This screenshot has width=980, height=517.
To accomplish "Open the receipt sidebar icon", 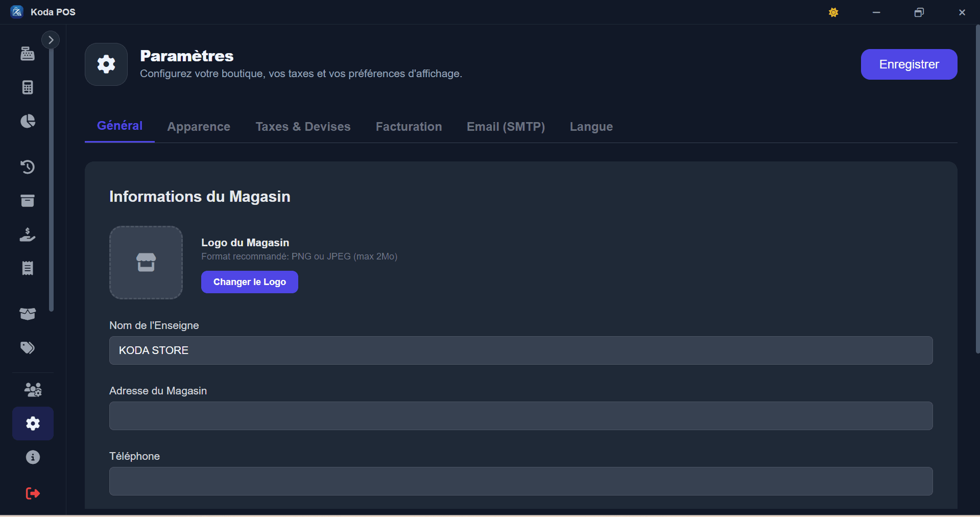I will click(28, 268).
